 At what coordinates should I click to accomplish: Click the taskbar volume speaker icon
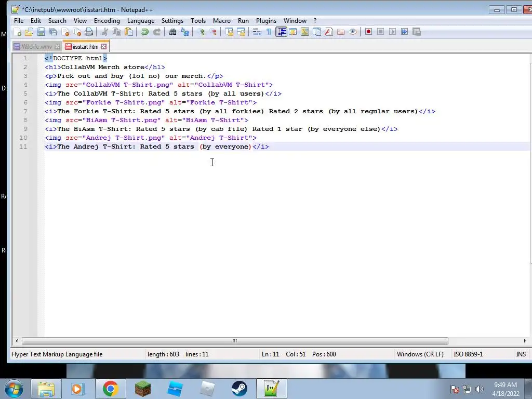point(479,389)
